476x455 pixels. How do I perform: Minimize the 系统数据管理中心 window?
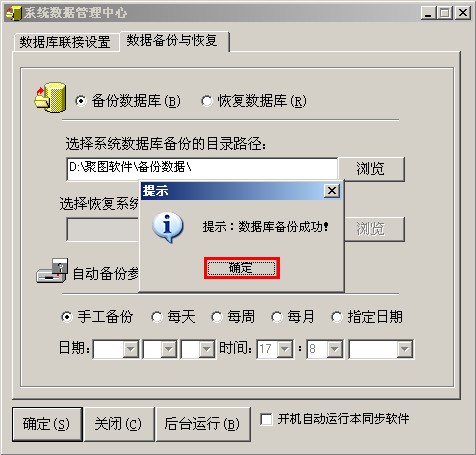pos(428,13)
